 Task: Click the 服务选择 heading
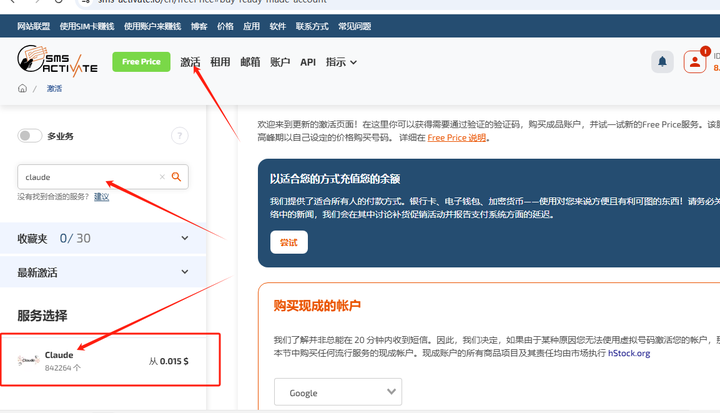click(42, 316)
